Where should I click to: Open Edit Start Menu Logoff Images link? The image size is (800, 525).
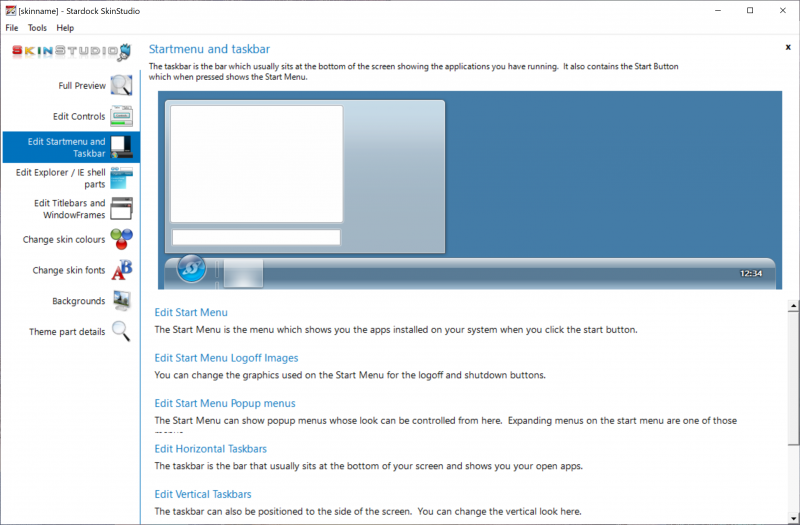click(x=227, y=358)
